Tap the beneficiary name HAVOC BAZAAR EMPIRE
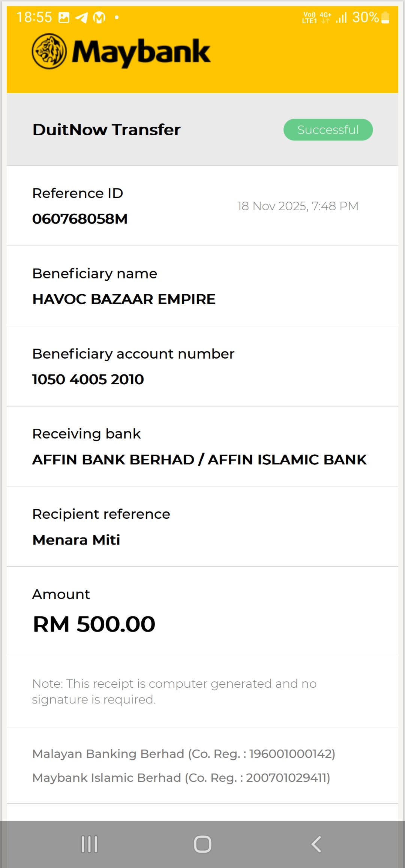Viewport: 405px width, 868px height. pos(124,299)
